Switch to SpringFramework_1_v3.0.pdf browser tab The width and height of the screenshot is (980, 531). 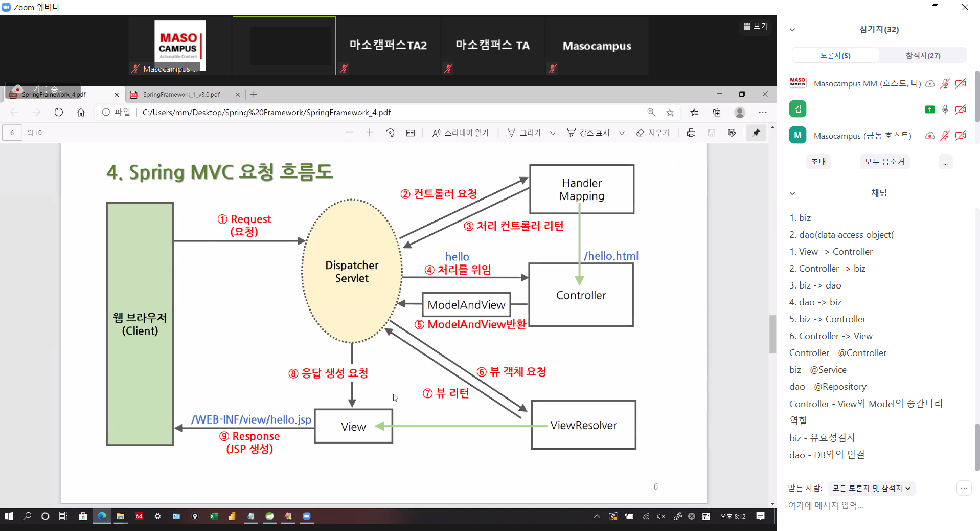pyautogui.click(x=181, y=95)
